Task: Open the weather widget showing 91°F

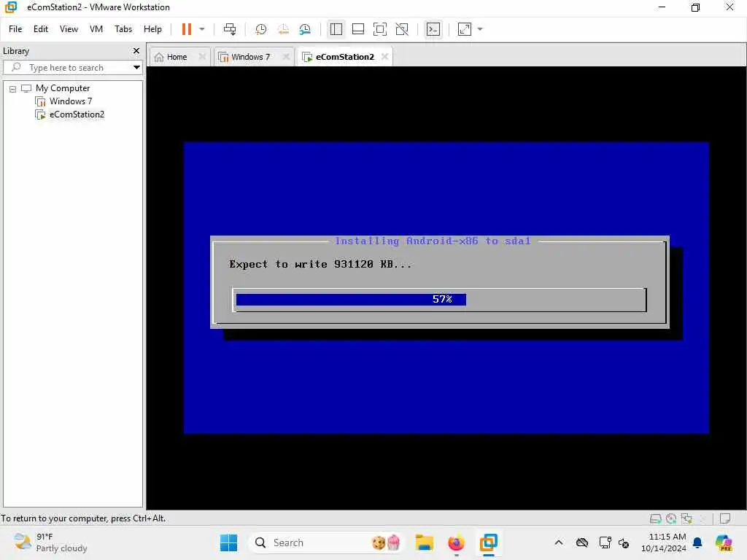Action: point(51,542)
